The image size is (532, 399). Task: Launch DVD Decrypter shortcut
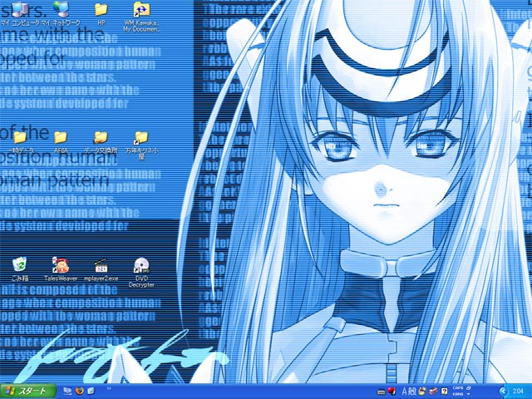(141, 273)
